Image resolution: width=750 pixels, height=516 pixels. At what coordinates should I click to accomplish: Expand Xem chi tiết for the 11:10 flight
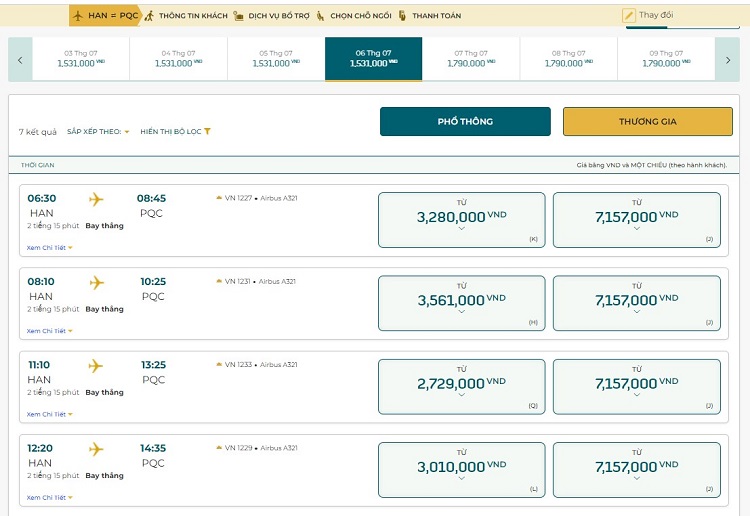[49, 414]
